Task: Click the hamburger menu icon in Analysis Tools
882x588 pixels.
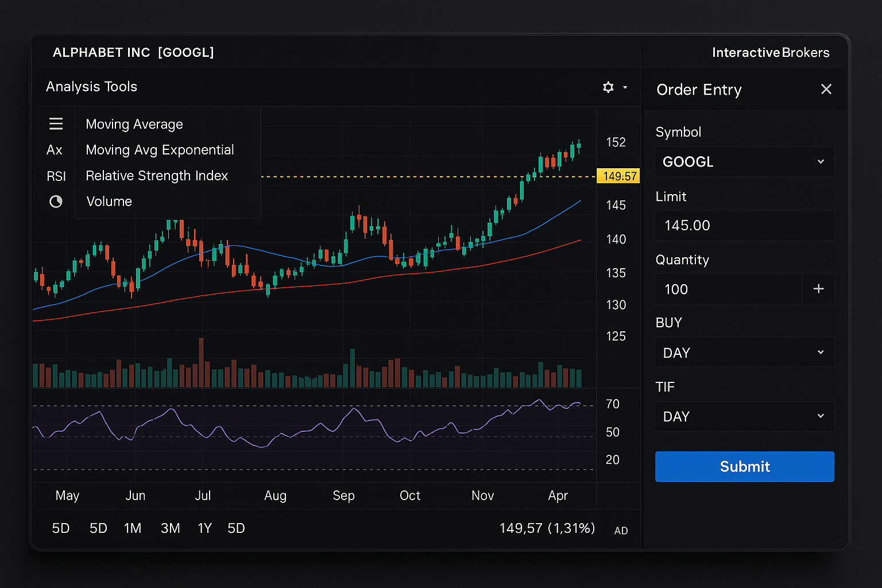Action: (x=56, y=124)
